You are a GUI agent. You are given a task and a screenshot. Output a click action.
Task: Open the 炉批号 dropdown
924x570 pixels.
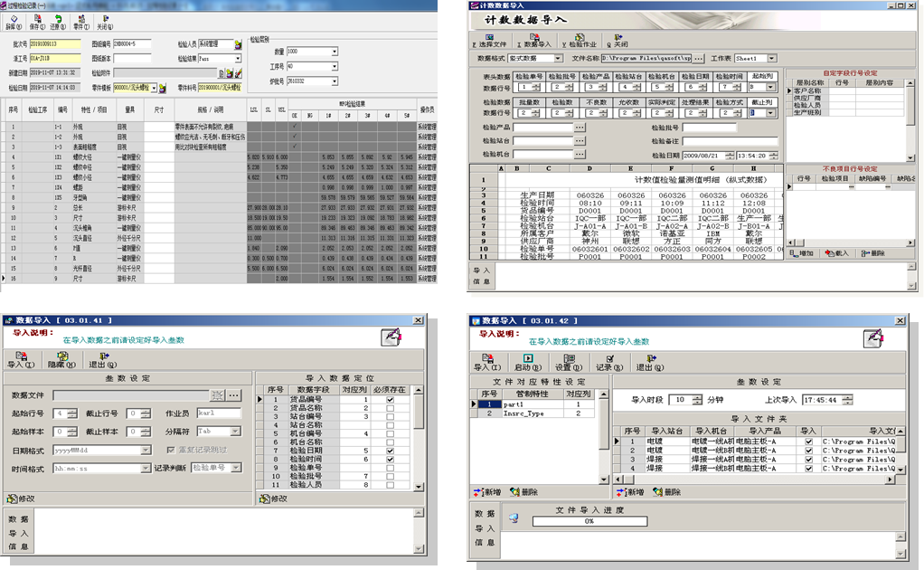tap(335, 81)
